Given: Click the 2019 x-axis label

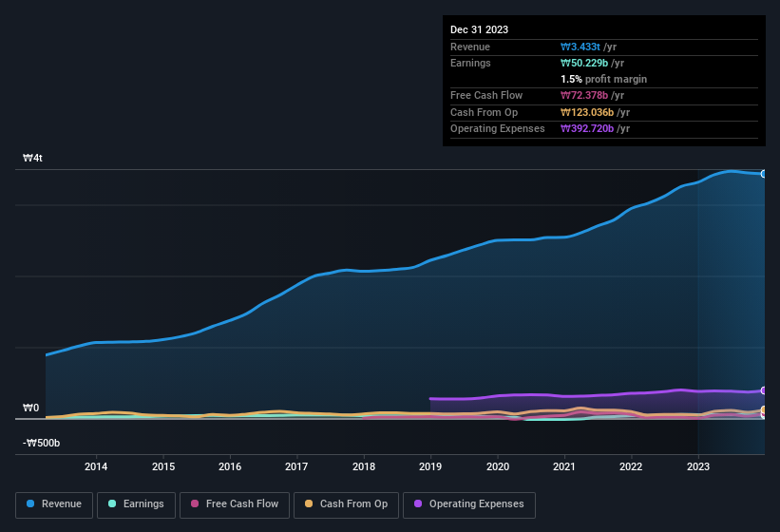Looking at the screenshot, I should (430, 466).
